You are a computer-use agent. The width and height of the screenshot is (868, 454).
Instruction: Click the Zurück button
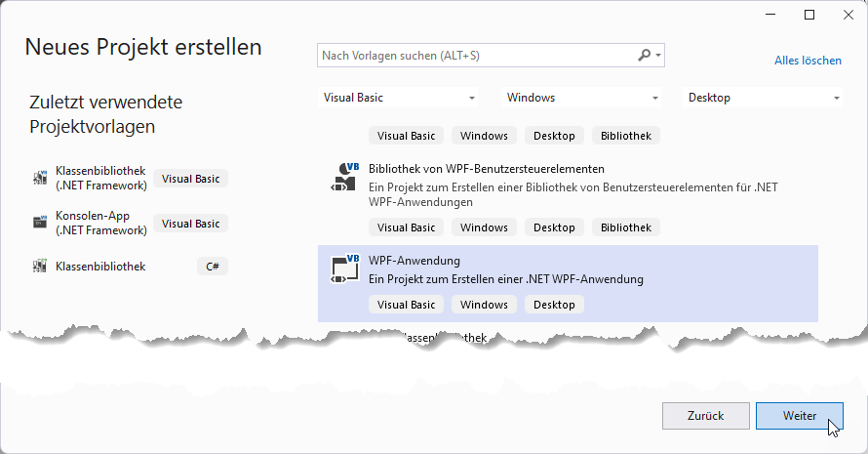pyautogui.click(x=706, y=416)
